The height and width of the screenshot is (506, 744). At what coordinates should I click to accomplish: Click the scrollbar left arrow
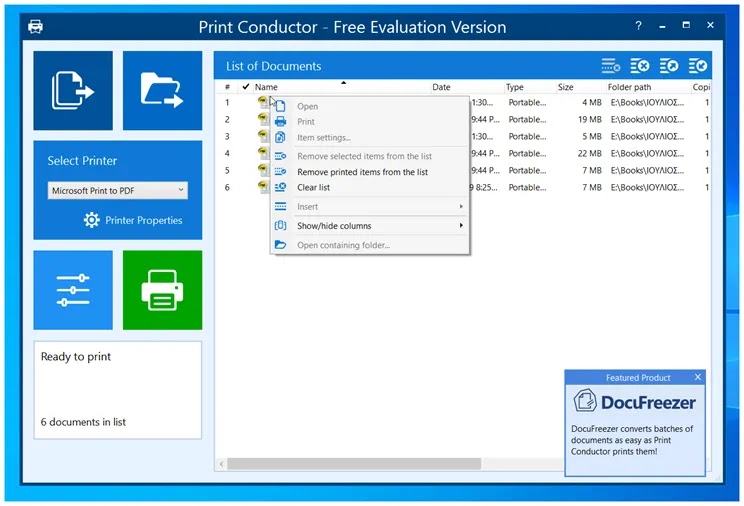221,464
